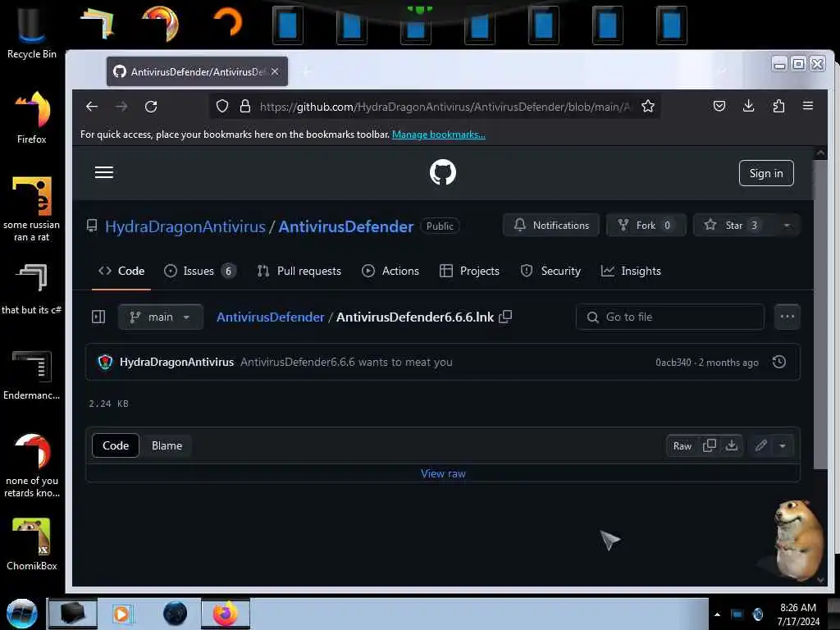Open the Security tab
The height and width of the screenshot is (630, 840).
[550, 271]
